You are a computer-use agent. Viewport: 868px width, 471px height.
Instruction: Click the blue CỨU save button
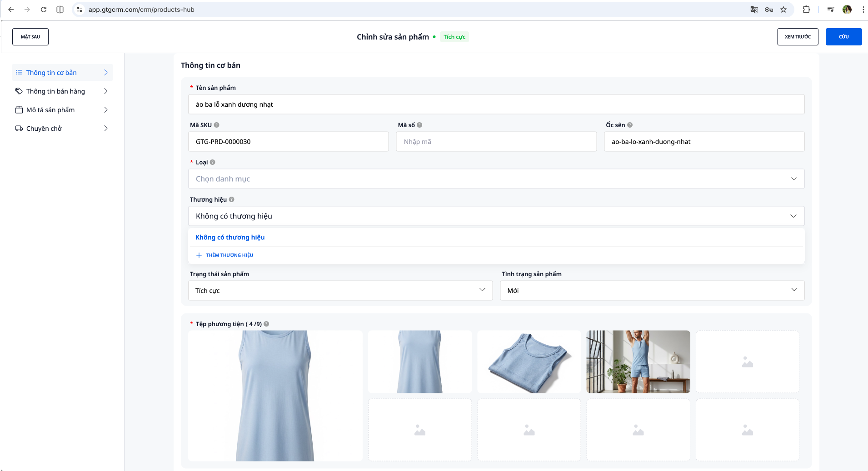843,37
